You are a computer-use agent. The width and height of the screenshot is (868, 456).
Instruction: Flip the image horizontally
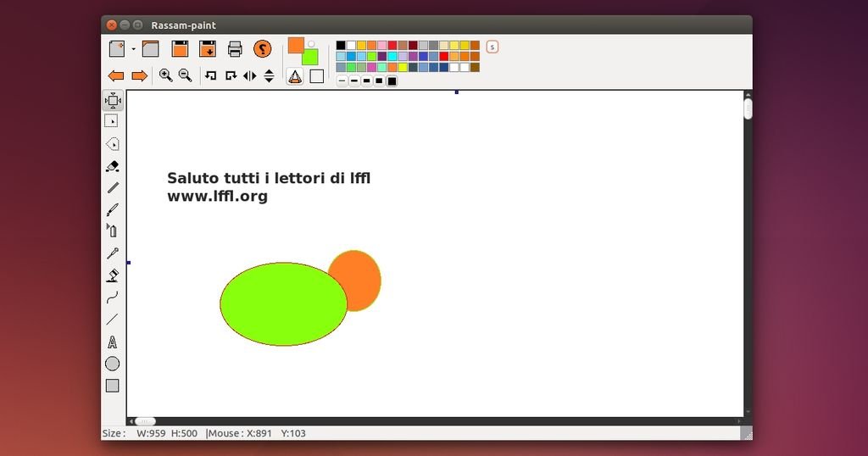tap(250, 75)
